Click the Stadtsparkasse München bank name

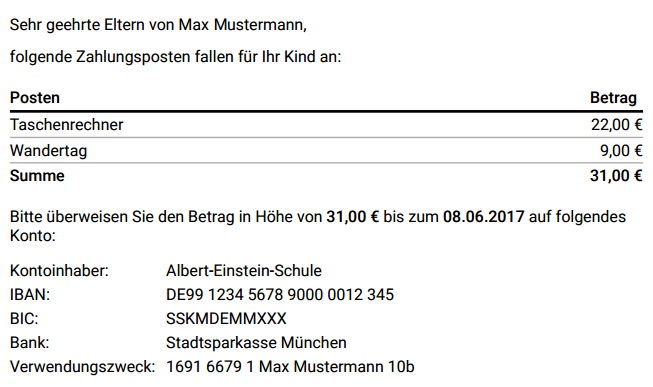pos(256,343)
